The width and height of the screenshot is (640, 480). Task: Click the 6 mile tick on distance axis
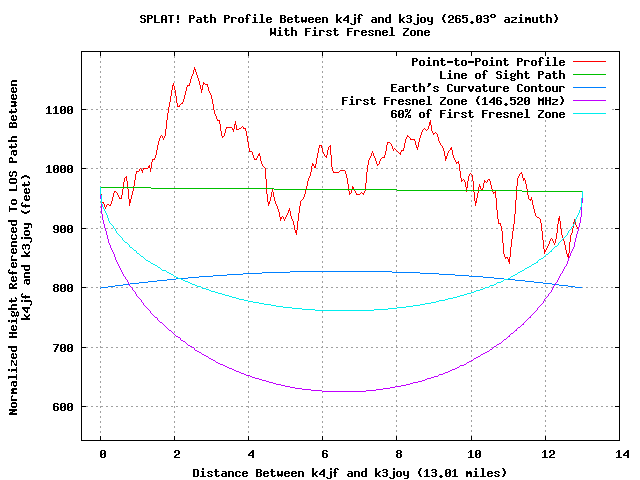coord(324,454)
